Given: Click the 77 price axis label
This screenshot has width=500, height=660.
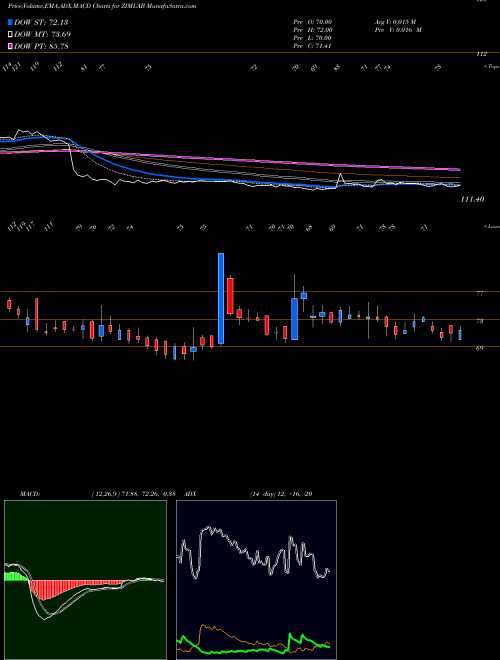Looking at the screenshot, I should 479,294.
